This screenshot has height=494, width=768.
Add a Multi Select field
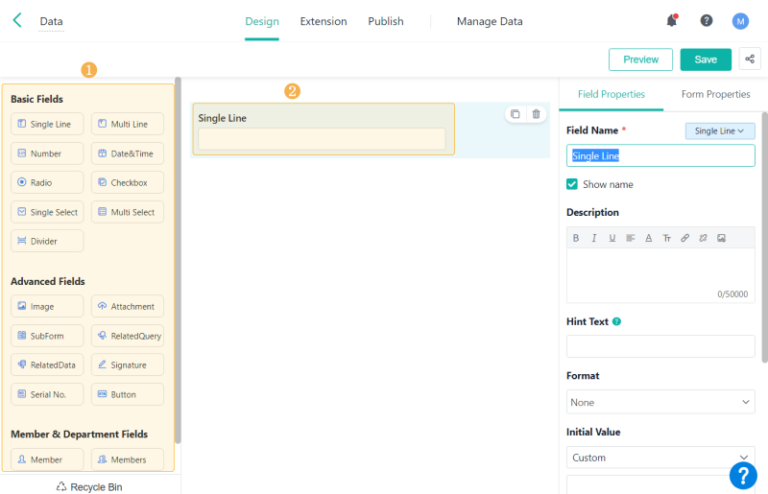coord(127,212)
